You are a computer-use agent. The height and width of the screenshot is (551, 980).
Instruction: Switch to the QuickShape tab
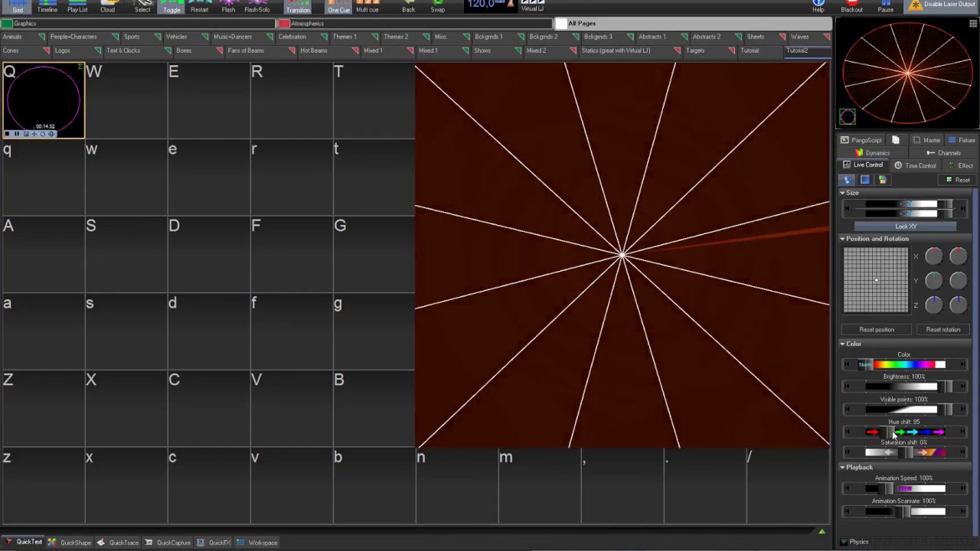point(70,543)
